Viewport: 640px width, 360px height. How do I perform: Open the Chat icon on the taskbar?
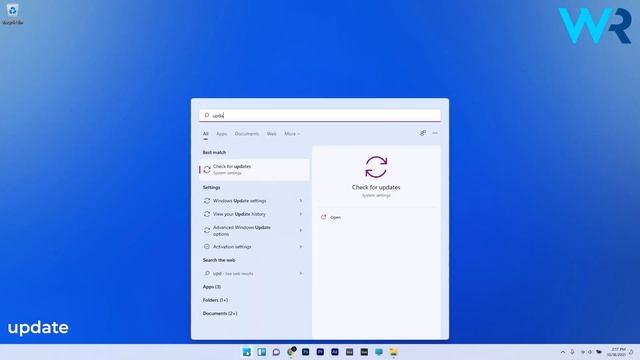pyautogui.click(x=276, y=352)
